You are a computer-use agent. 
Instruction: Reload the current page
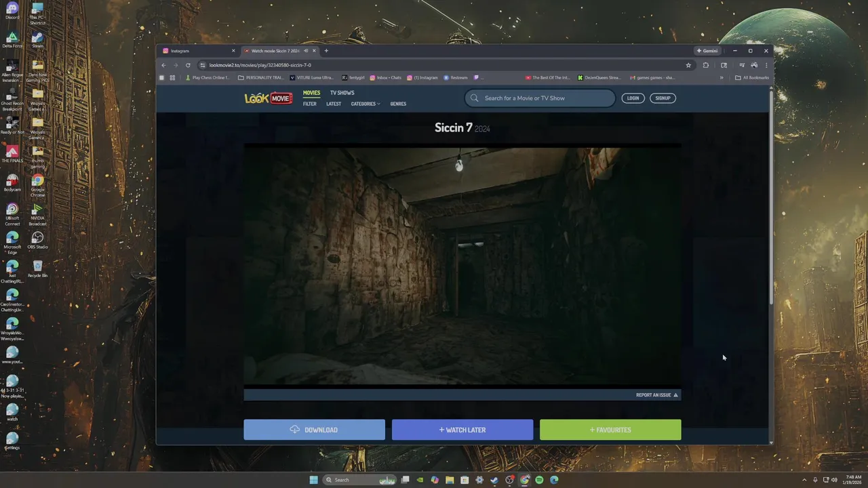click(188, 65)
